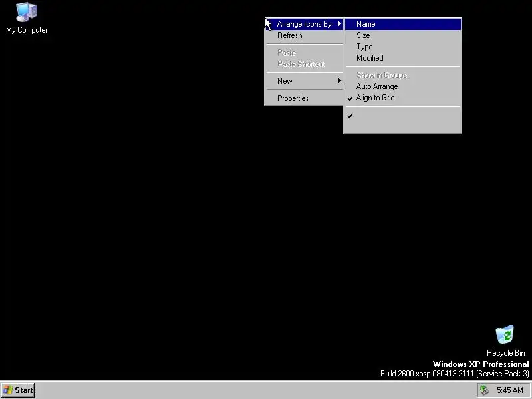Arrange icons by Type
The height and width of the screenshot is (399, 532).
[x=403, y=47]
